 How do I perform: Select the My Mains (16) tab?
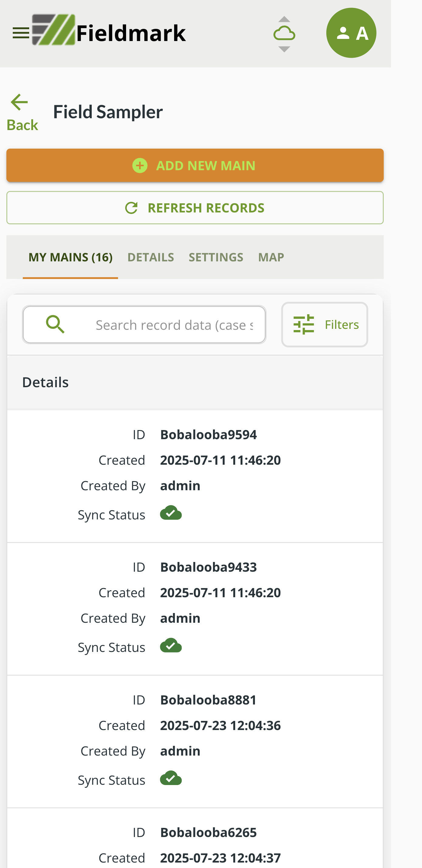pos(70,257)
